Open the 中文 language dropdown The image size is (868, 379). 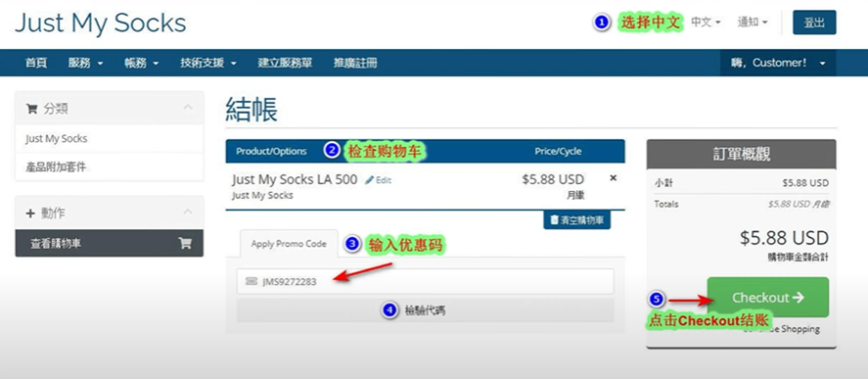pos(706,23)
